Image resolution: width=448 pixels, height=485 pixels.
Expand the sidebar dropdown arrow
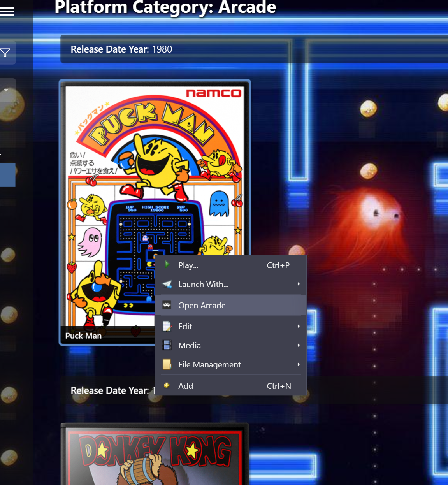coord(6,90)
